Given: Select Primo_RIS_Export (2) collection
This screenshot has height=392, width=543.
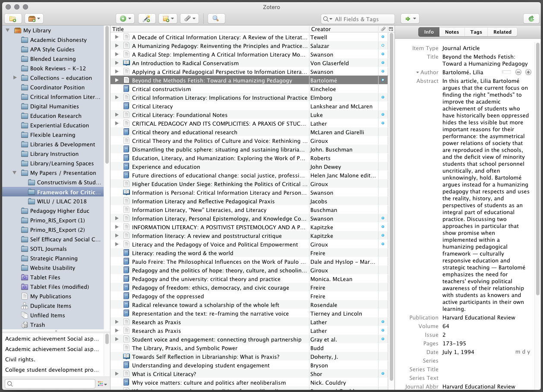Looking at the screenshot, I should coord(57,230).
